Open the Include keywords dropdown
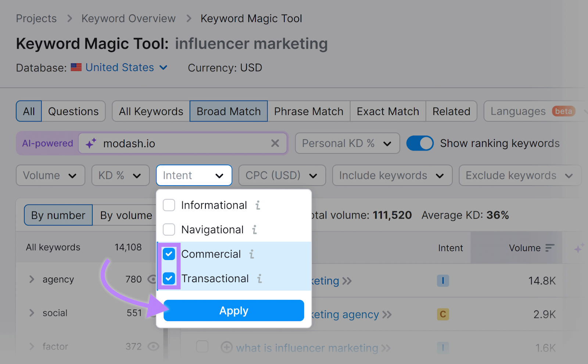The width and height of the screenshot is (588, 364). tap(392, 176)
